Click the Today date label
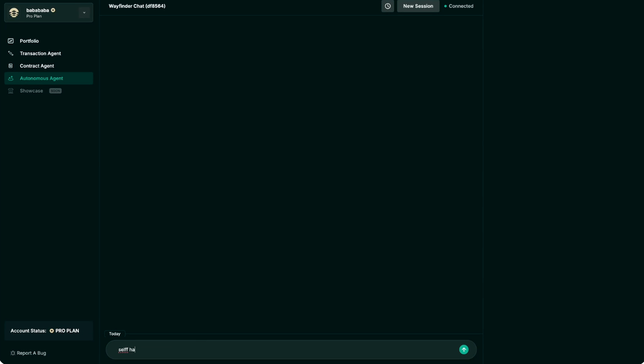Viewport: 644px width, 364px height. coord(115,334)
